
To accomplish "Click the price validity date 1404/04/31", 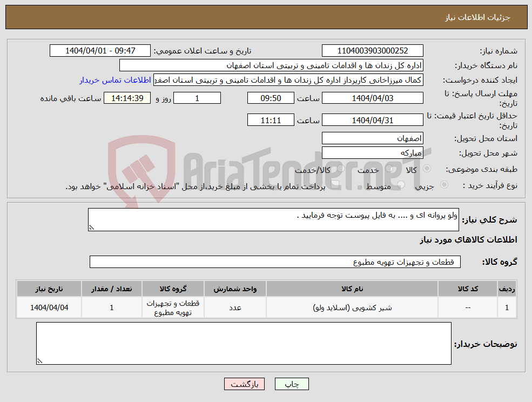I will 373,120.
